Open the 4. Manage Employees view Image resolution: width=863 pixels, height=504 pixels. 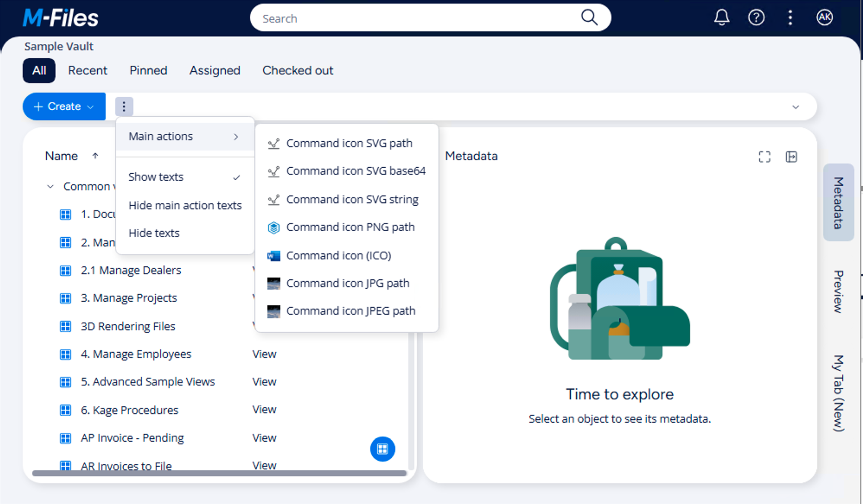pyautogui.click(x=136, y=354)
